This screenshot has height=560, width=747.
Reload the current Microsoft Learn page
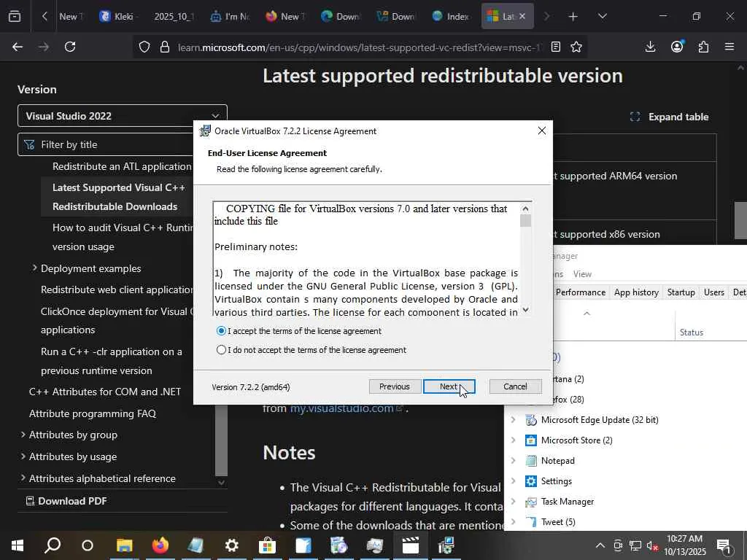(x=70, y=47)
